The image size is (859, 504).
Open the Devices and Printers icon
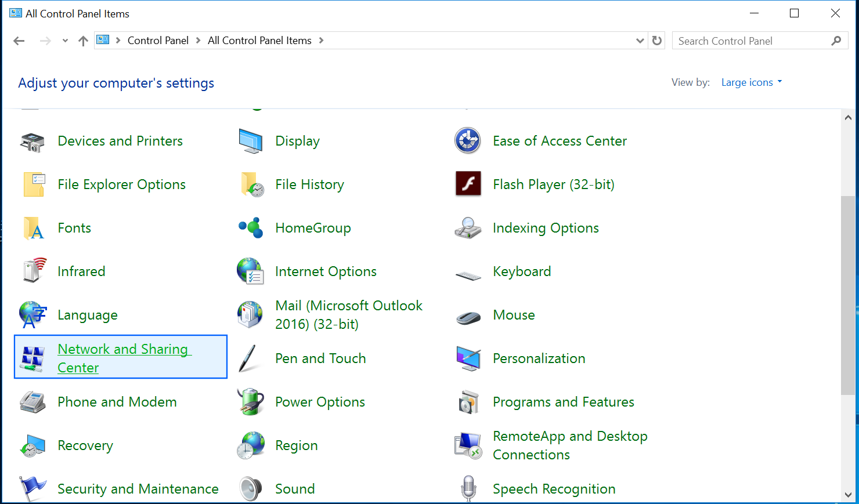click(33, 142)
